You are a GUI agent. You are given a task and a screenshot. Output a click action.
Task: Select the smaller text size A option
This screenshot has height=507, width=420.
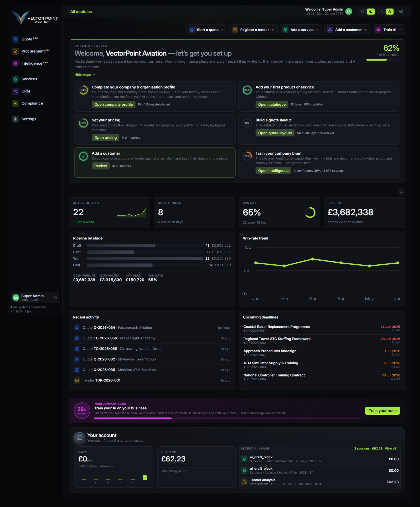point(381,12)
